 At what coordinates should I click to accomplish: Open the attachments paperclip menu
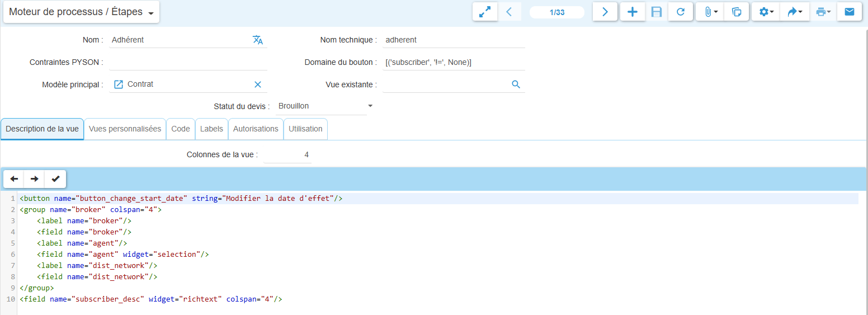pyautogui.click(x=710, y=12)
